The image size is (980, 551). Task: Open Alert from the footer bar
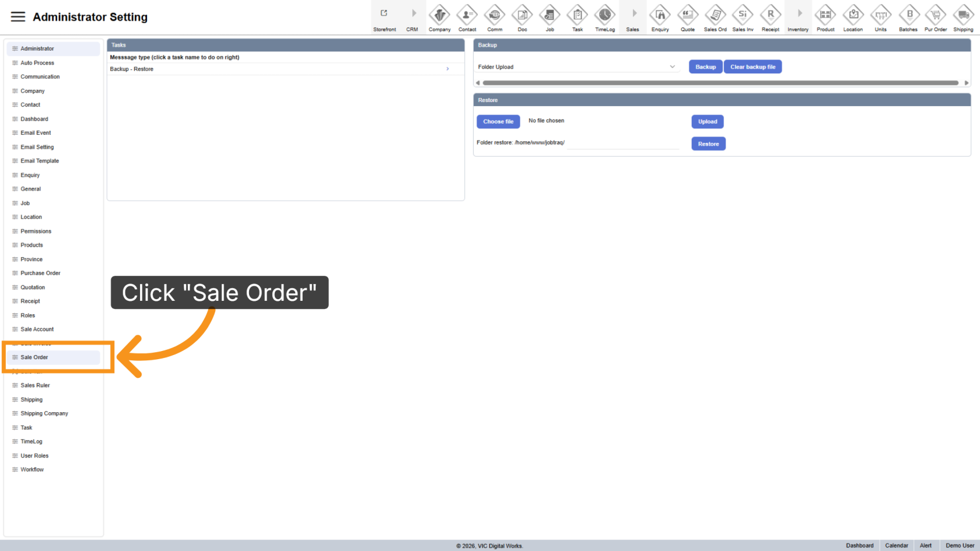tap(926, 546)
